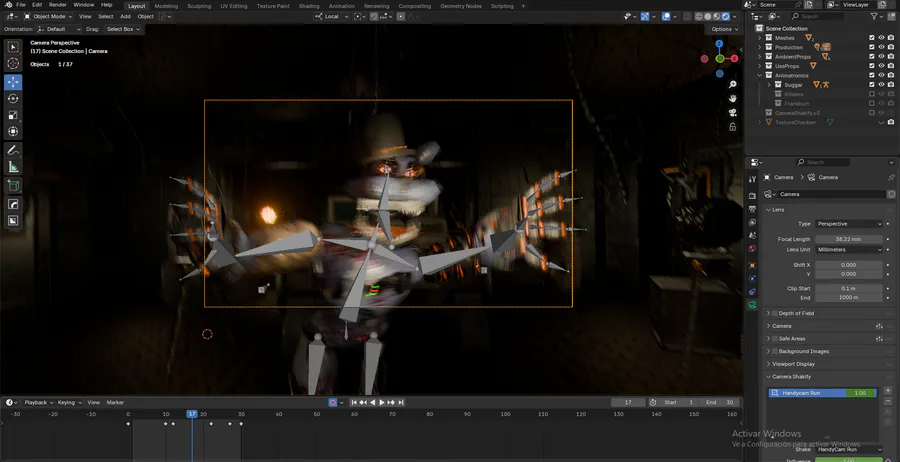Click the pan view hand icon
This screenshot has height=462, width=900.
733,99
